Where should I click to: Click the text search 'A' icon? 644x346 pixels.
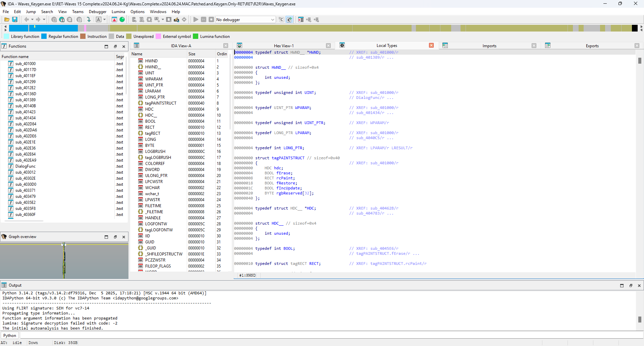(98, 20)
